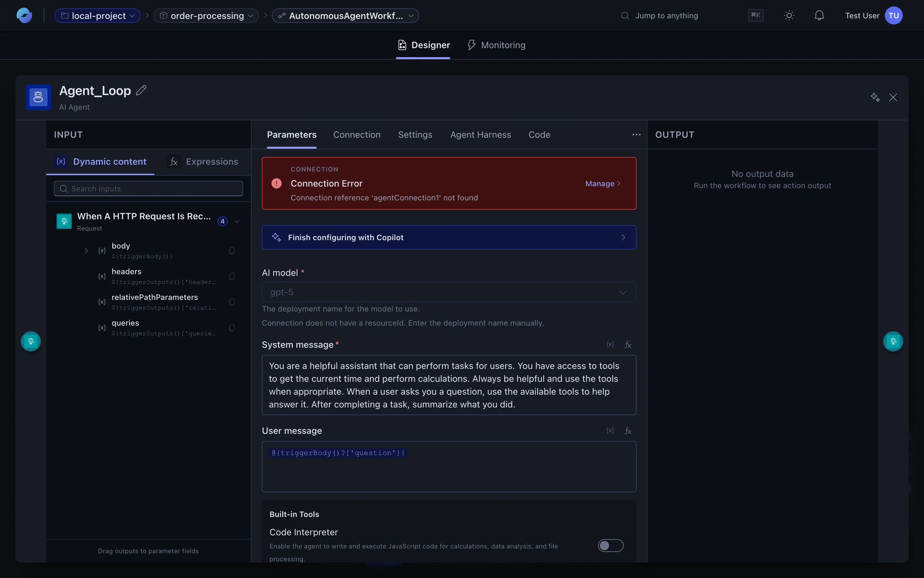Viewport: 924px width, 578px height.
Task: Insert expression into System message
Action: (x=628, y=345)
